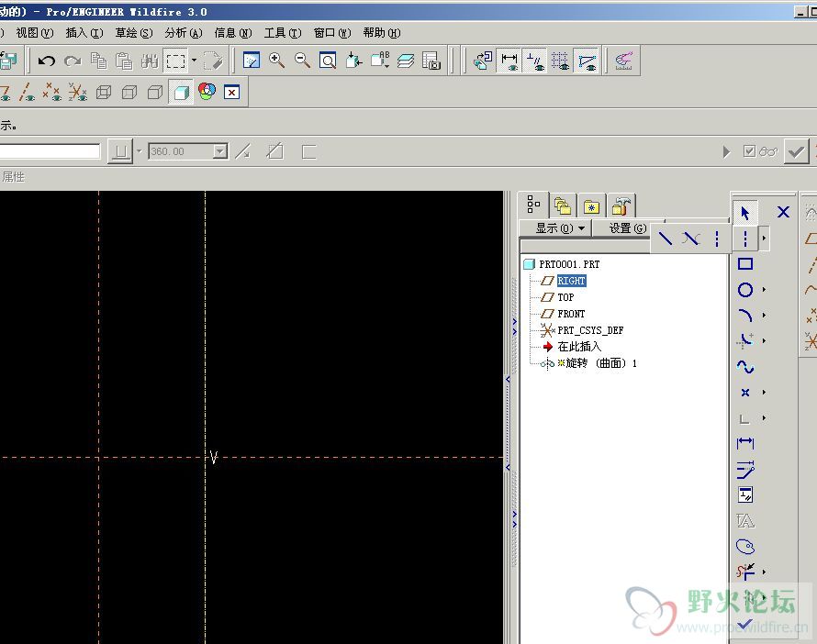Open the angle value 360.00 dropdown
This screenshot has width=817, height=644.
click(x=220, y=151)
